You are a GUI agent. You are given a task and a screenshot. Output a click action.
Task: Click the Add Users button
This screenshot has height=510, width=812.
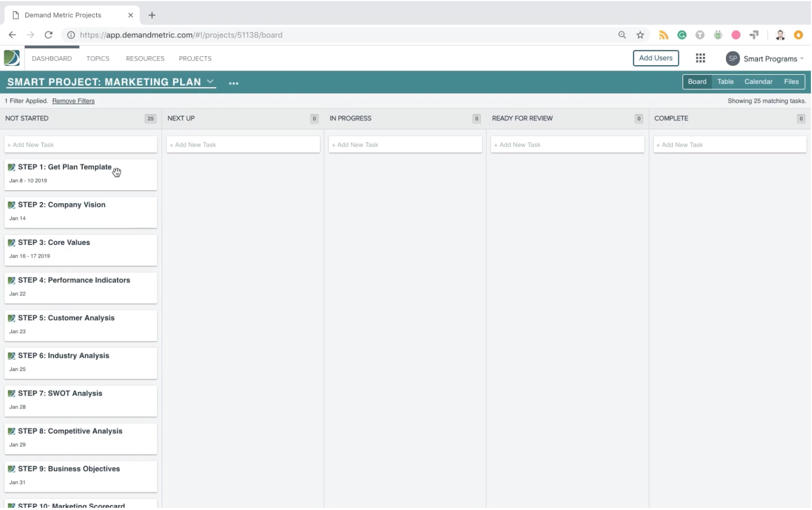point(656,58)
